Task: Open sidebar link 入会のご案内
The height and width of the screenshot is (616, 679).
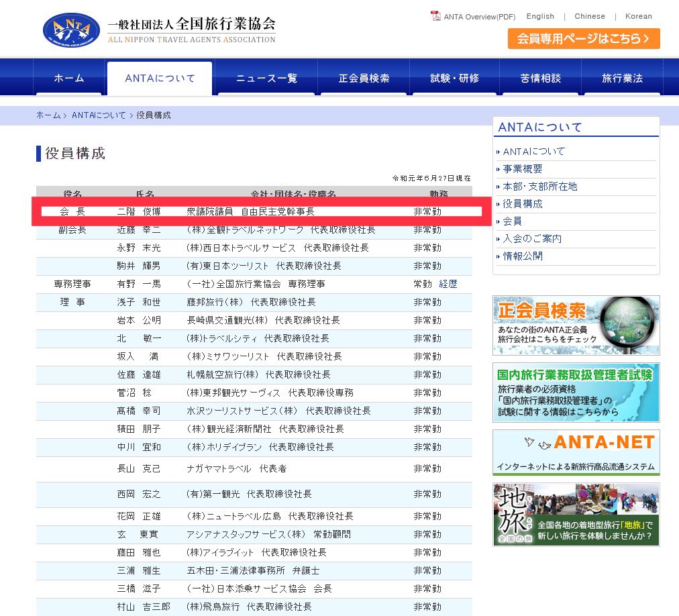Action: click(x=532, y=239)
